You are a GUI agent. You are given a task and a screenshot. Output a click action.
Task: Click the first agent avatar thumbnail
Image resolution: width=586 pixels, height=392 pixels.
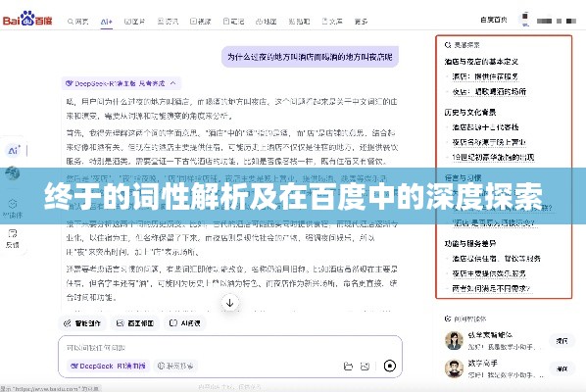point(454,340)
